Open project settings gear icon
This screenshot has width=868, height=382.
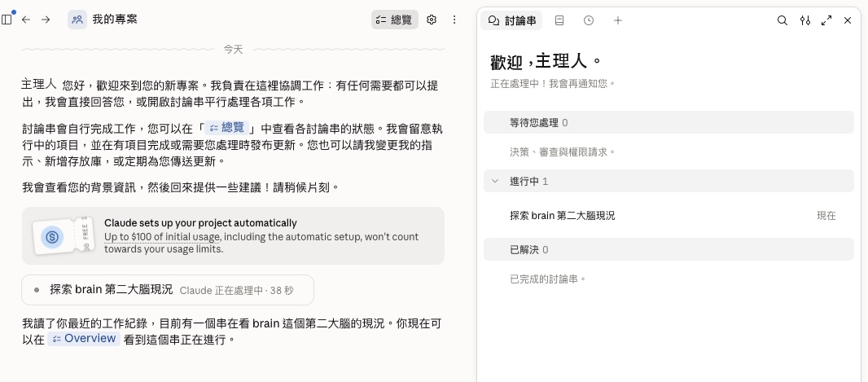432,20
